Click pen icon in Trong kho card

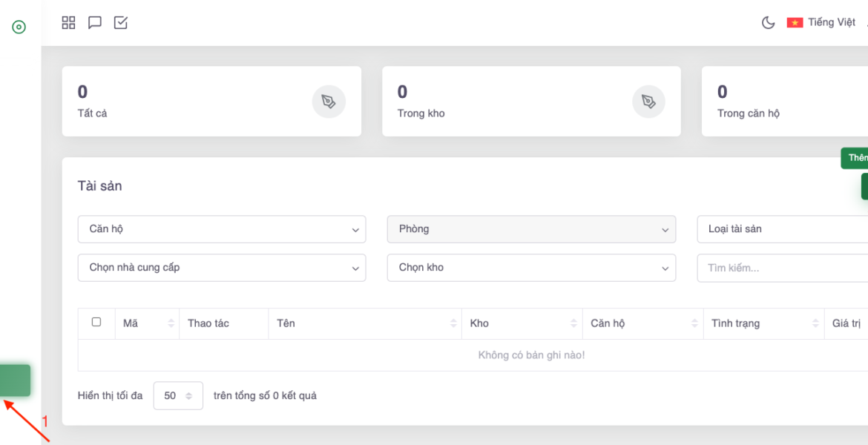tap(648, 101)
